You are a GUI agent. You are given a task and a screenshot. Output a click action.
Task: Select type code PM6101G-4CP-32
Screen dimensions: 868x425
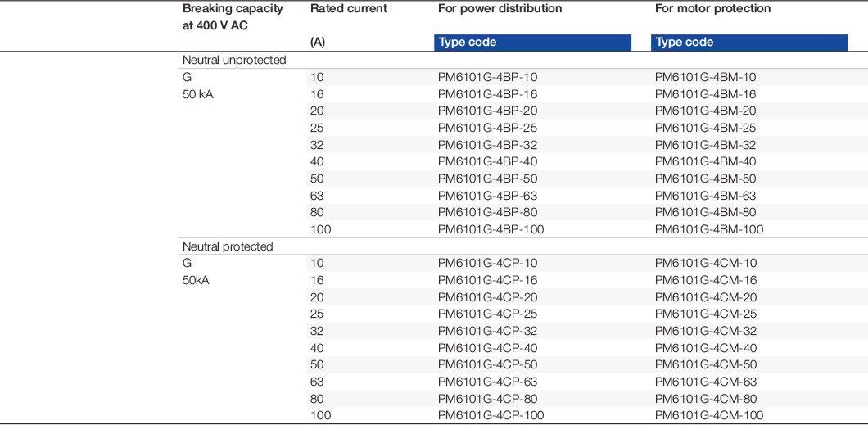click(487, 331)
